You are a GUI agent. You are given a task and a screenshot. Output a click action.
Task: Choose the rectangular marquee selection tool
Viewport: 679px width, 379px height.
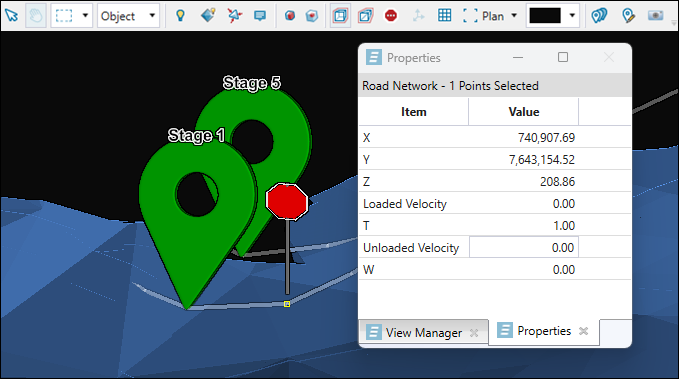point(64,16)
